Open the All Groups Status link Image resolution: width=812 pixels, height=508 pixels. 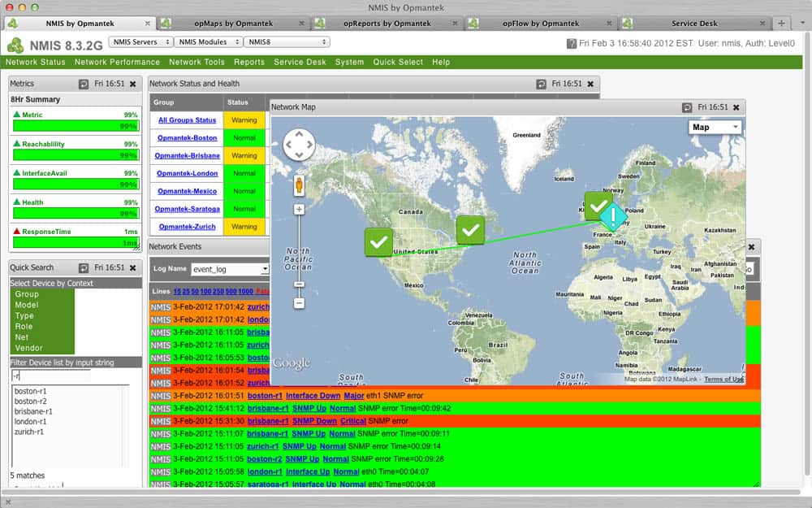[187, 120]
